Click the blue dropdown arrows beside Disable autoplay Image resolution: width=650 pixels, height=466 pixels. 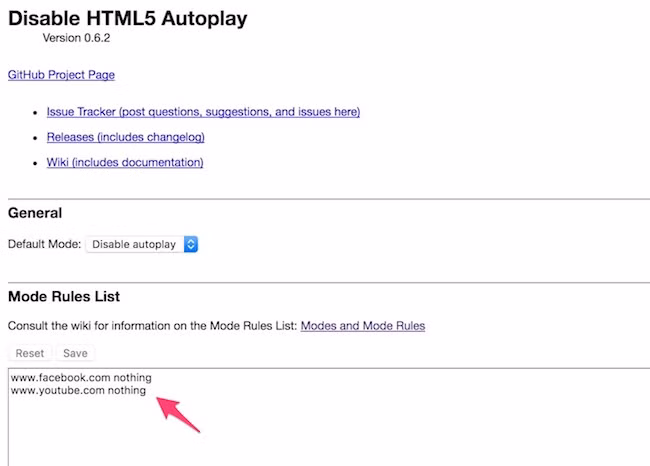tap(191, 244)
